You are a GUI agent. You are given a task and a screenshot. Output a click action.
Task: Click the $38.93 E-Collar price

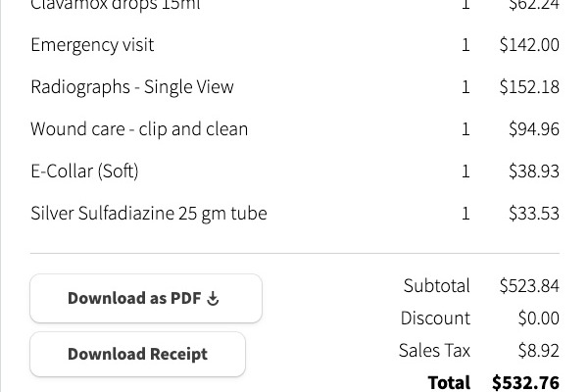click(x=534, y=171)
